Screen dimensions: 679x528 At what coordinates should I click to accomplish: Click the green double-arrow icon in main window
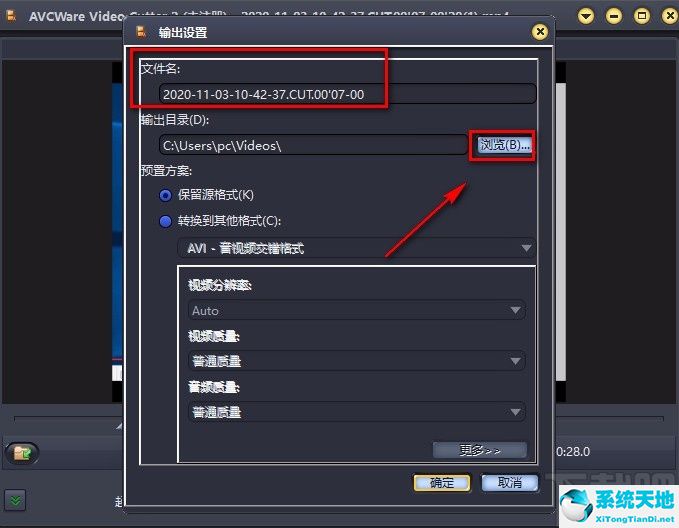pos(16,501)
